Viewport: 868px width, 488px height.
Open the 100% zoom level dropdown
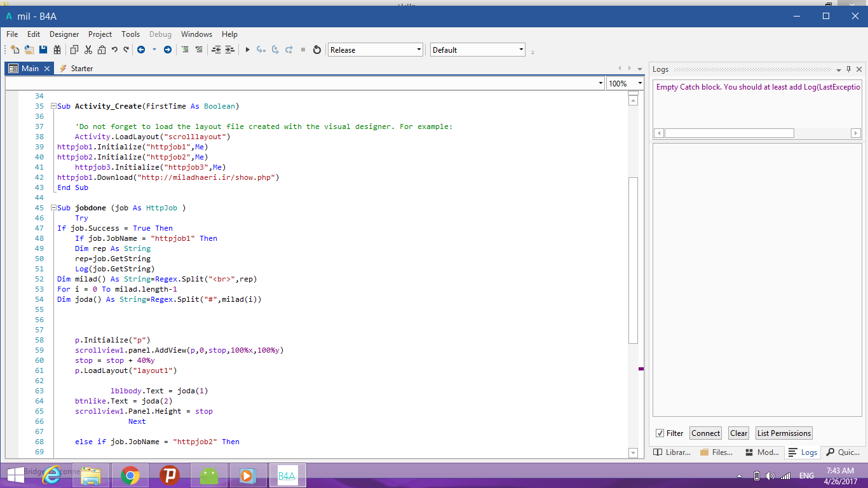640,83
